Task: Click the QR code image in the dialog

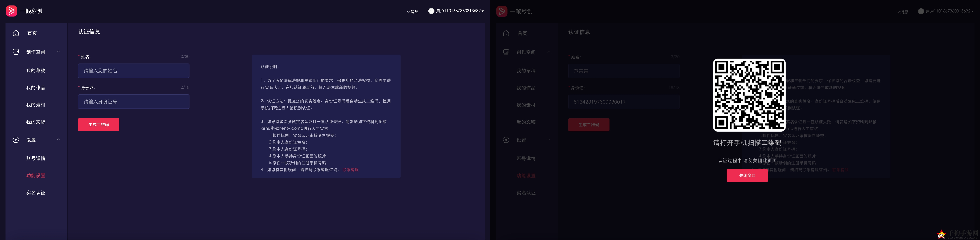Action: (x=749, y=95)
